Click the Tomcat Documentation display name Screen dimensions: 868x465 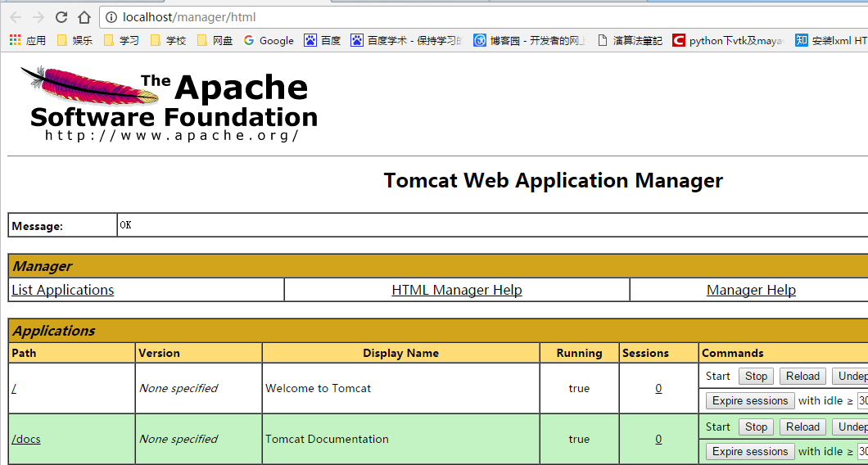click(x=328, y=439)
